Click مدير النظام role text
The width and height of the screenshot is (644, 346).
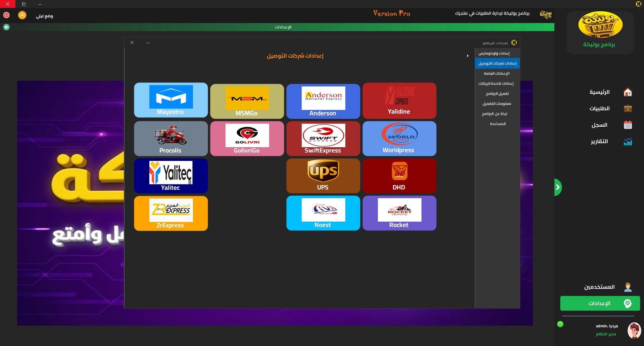[606, 334]
